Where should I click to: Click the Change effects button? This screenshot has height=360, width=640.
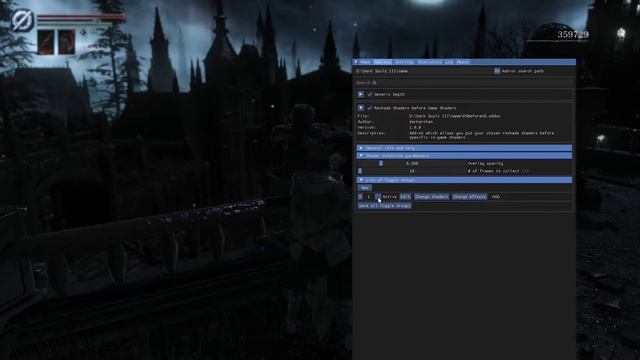click(469, 197)
